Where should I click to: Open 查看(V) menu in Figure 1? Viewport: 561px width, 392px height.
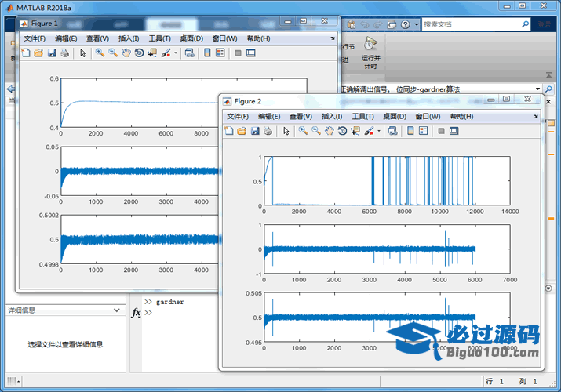click(97, 38)
